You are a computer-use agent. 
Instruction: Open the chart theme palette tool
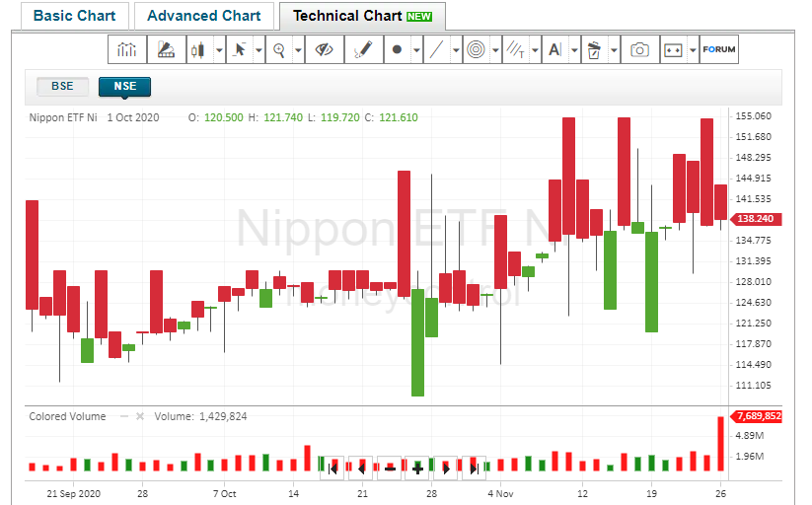[166, 49]
